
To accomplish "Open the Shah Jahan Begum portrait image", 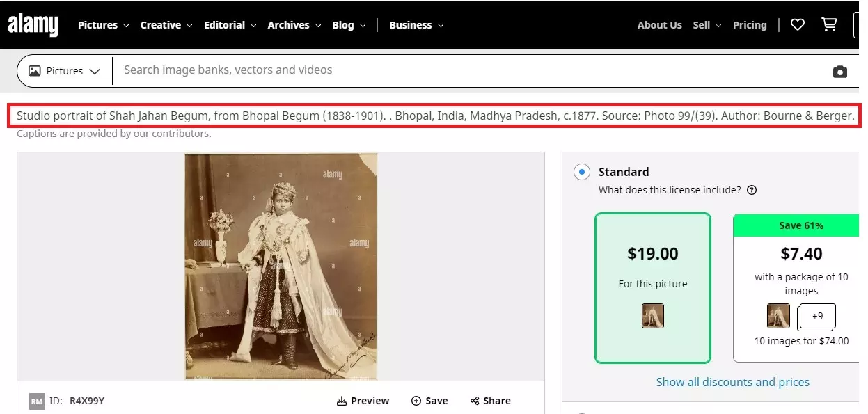I will 281,266.
